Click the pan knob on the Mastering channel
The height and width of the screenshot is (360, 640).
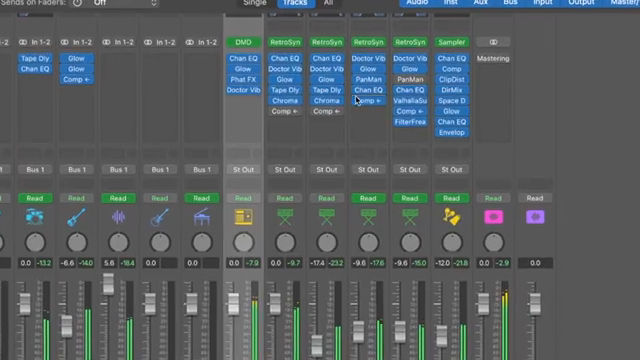(x=493, y=243)
